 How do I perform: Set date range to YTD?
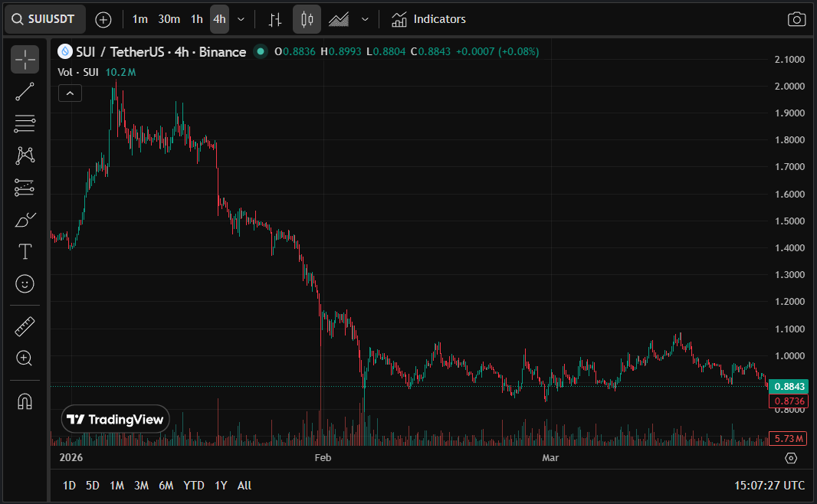(194, 486)
